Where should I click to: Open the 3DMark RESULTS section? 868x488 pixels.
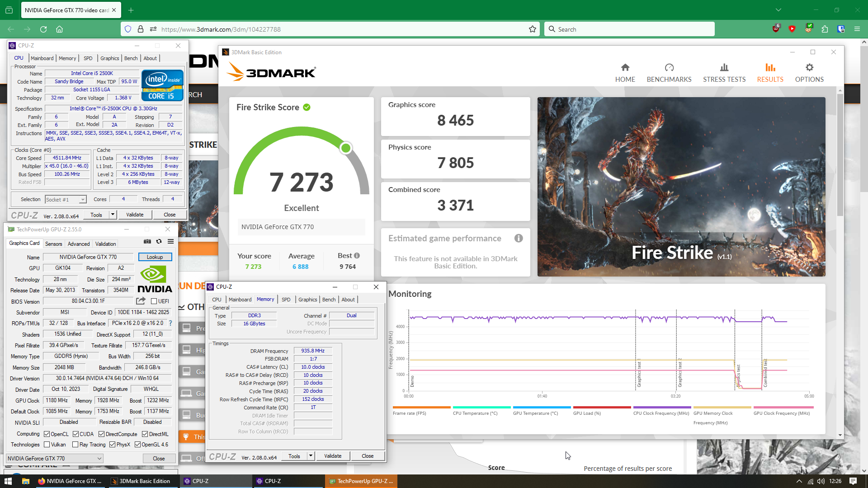click(x=770, y=73)
